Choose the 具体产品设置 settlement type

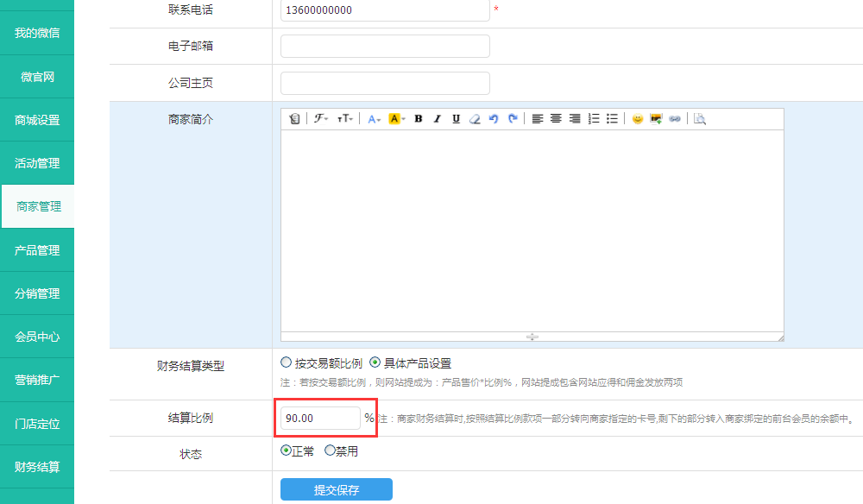pyautogui.click(x=375, y=362)
